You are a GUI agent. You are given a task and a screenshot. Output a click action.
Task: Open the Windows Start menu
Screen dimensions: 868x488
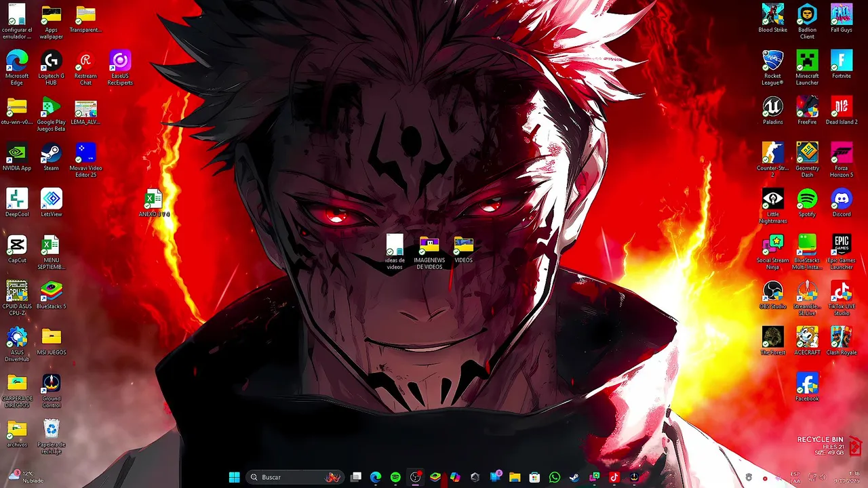click(x=234, y=477)
